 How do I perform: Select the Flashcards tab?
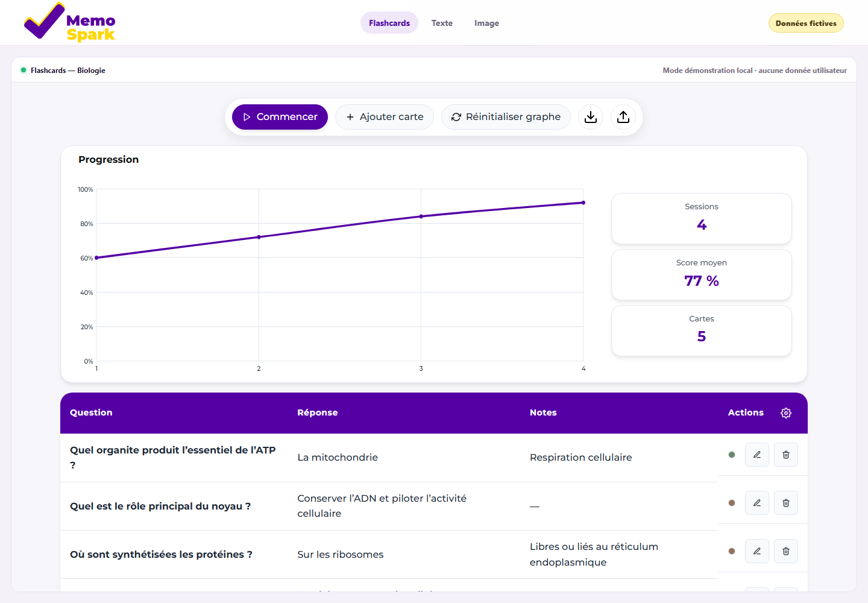[389, 23]
